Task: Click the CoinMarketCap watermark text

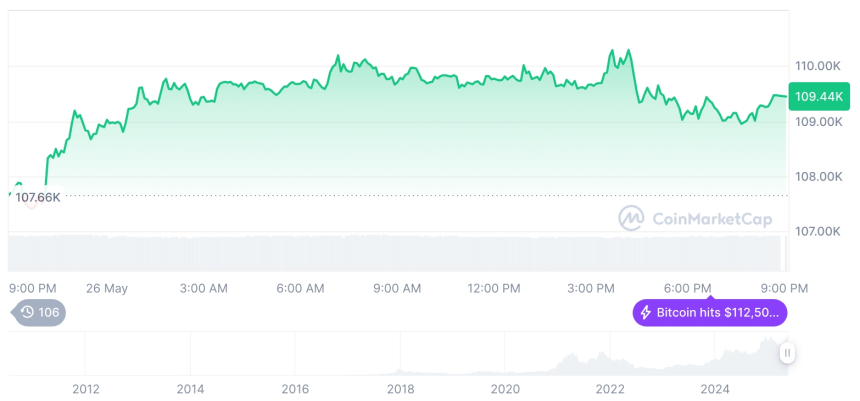Action: click(710, 217)
